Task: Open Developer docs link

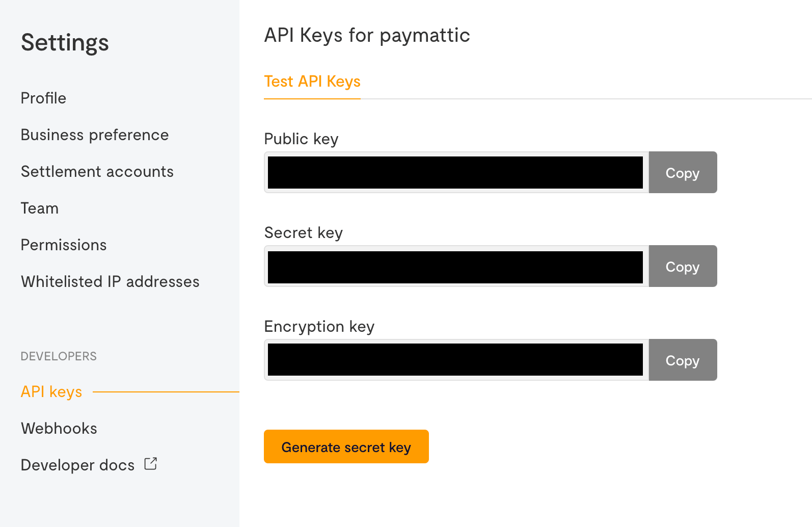Action: pos(78,465)
